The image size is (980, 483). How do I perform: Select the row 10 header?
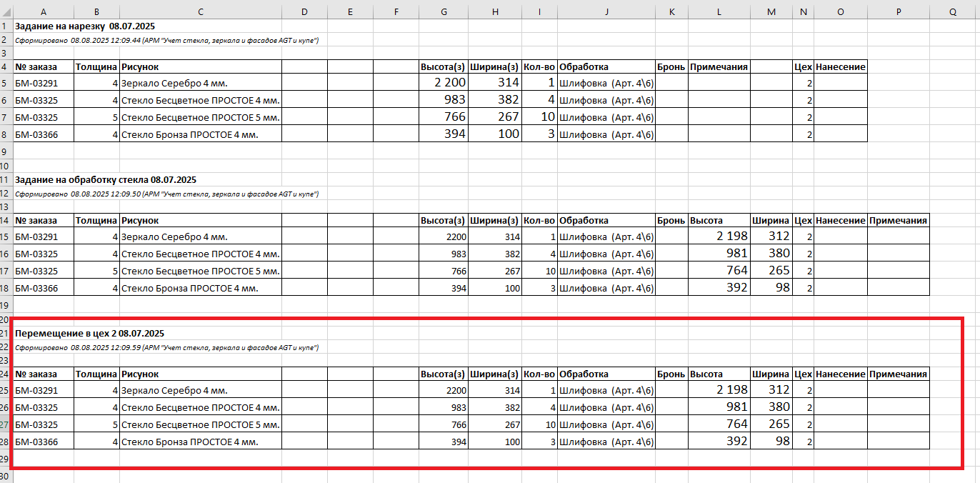point(6,166)
